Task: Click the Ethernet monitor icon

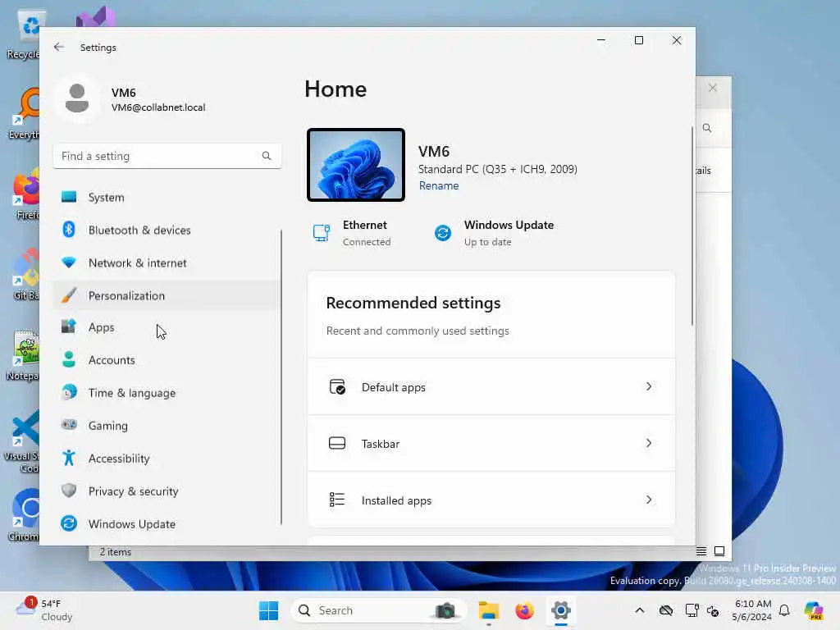Action: pos(322,233)
